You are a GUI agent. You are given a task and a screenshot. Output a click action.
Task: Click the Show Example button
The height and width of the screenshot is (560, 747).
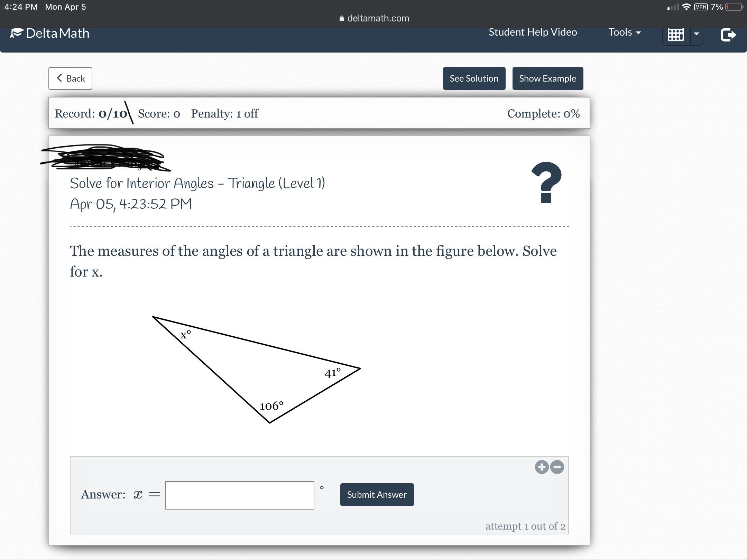click(547, 78)
